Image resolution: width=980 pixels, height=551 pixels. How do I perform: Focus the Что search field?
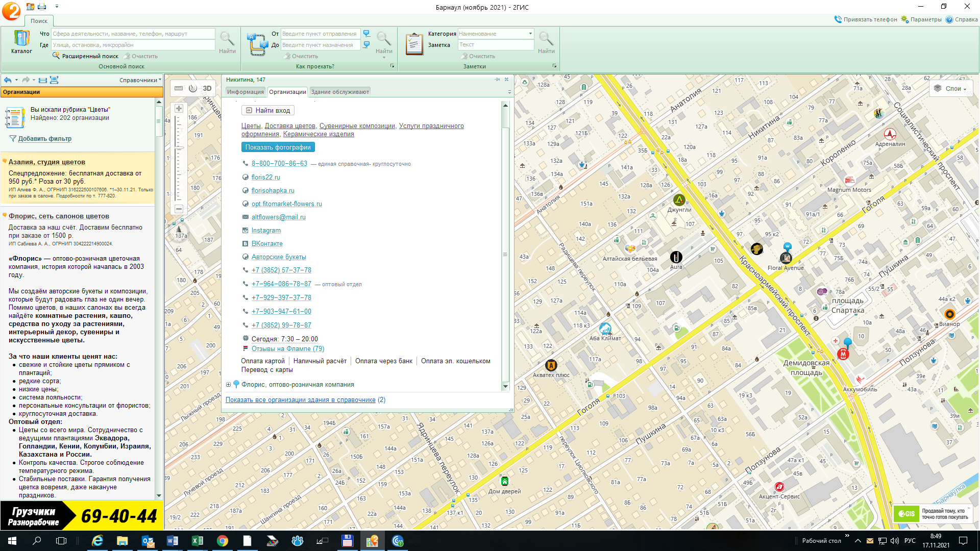[133, 34]
